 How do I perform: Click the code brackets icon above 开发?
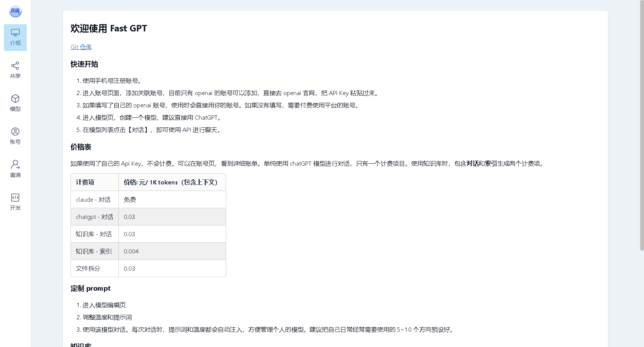pos(15,197)
